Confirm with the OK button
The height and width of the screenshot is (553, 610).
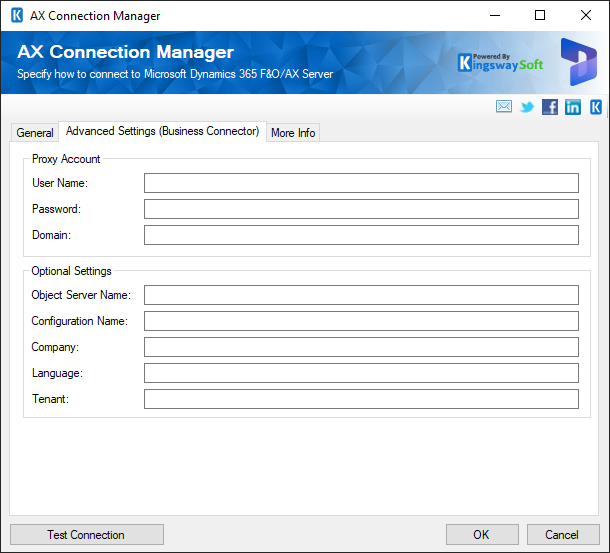point(482,534)
